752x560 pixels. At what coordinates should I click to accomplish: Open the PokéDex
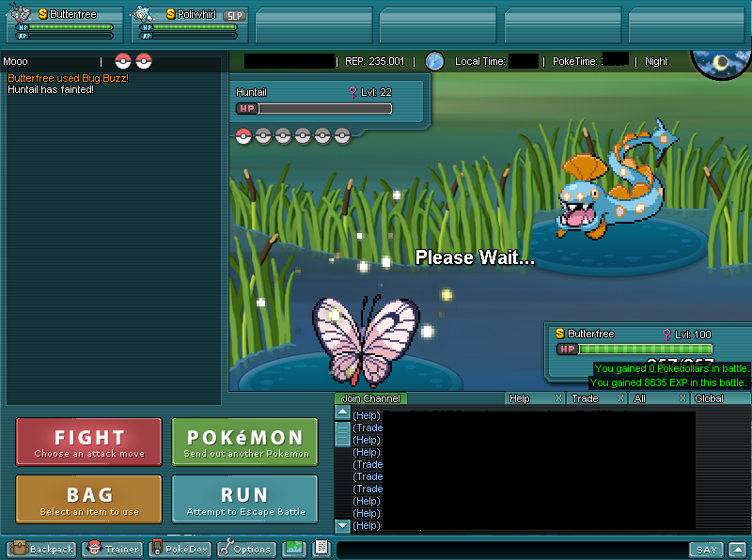(x=180, y=549)
